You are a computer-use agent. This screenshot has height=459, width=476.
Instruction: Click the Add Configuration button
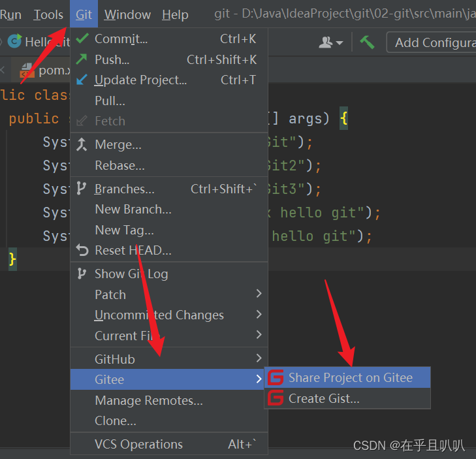(431, 42)
